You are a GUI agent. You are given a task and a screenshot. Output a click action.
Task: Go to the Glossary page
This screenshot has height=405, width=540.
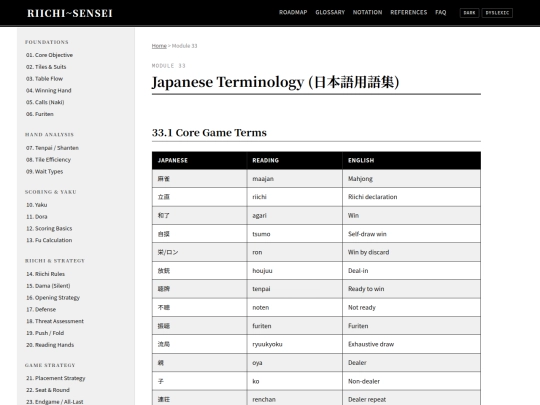[x=330, y=12]
